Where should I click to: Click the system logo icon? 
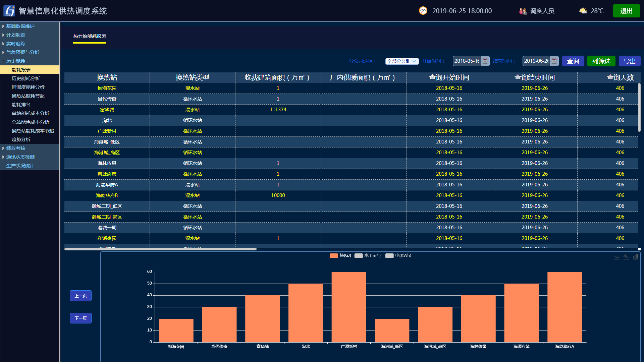coord(9,11)
